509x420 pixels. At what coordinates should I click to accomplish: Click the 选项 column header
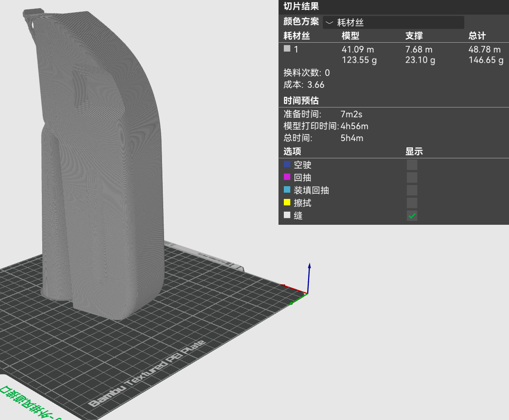pos(292,151)
